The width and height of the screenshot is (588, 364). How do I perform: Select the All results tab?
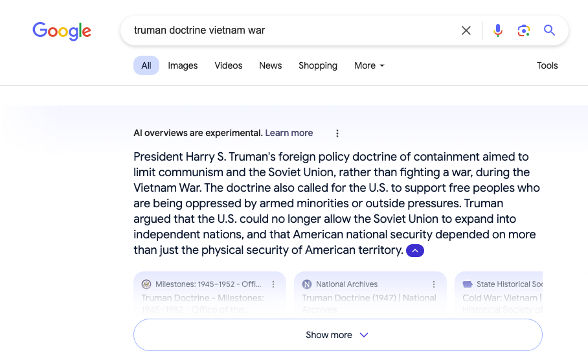point(146,65)
